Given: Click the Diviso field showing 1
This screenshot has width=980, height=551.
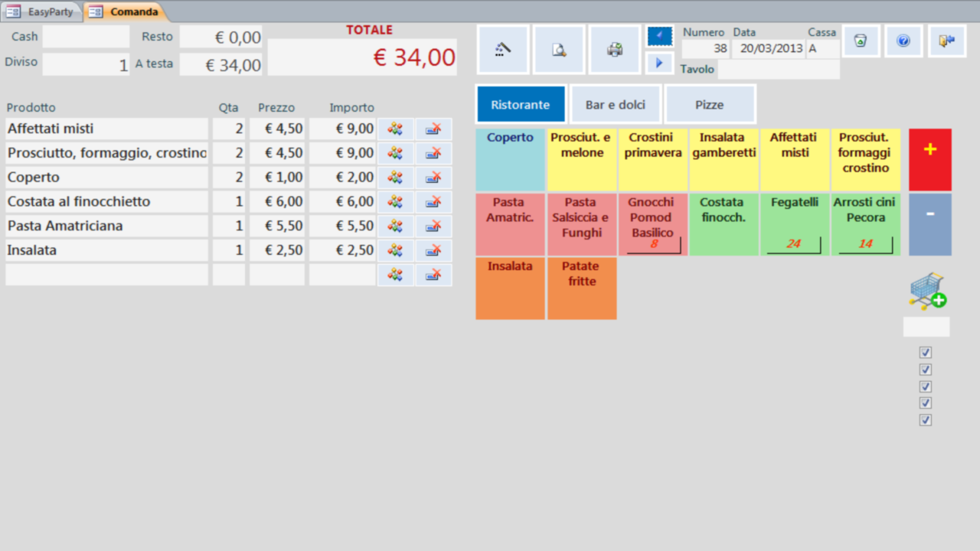Looking at the screenshot, I should point(86,64).
